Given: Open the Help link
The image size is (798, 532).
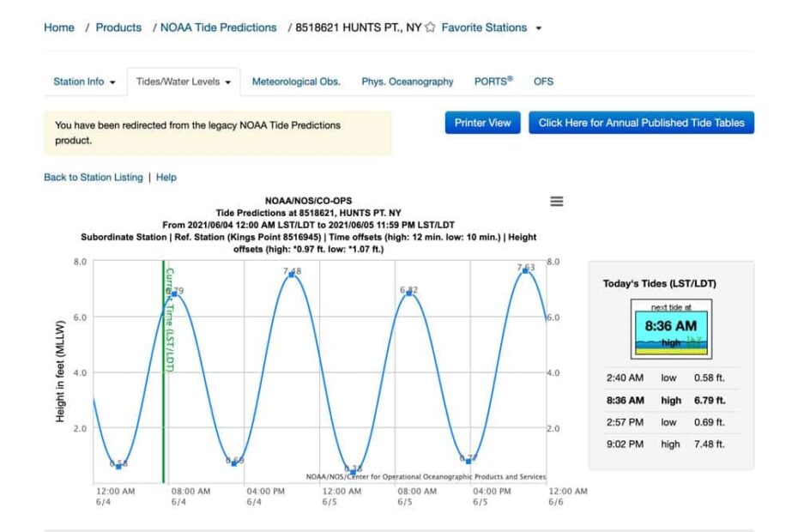Looking at the screenshot, I should coord(166,177).
